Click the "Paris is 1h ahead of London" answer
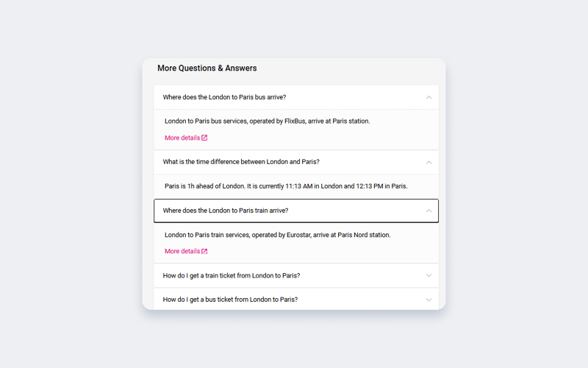 point(204,186)
